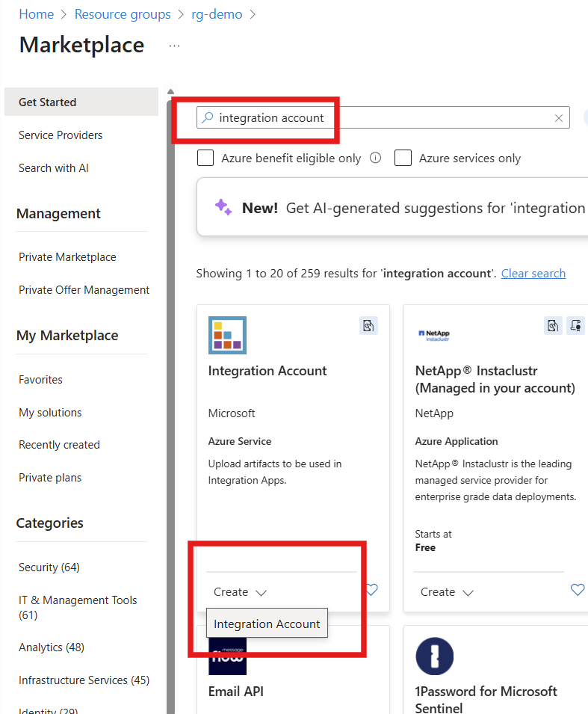Open My solutions

coord(50,413)
